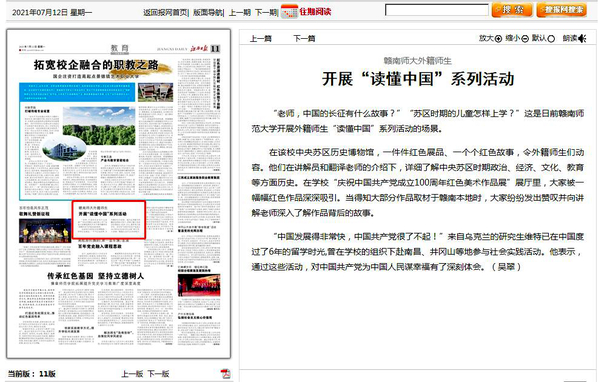The height and width of the screenshot is (382, 598).
Task: Download the page PDF icon
Action: click(x=226, y=374)
